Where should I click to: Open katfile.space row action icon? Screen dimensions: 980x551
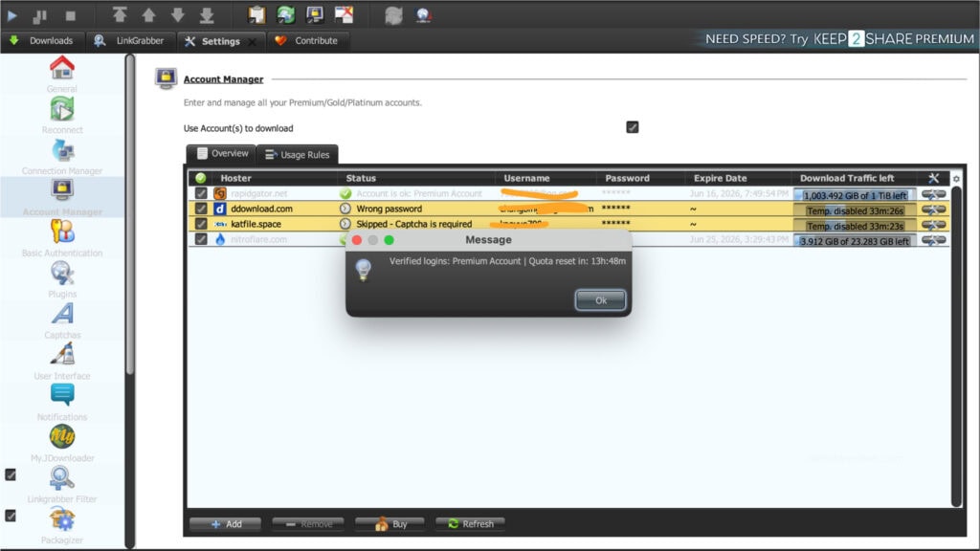[933, 224]
